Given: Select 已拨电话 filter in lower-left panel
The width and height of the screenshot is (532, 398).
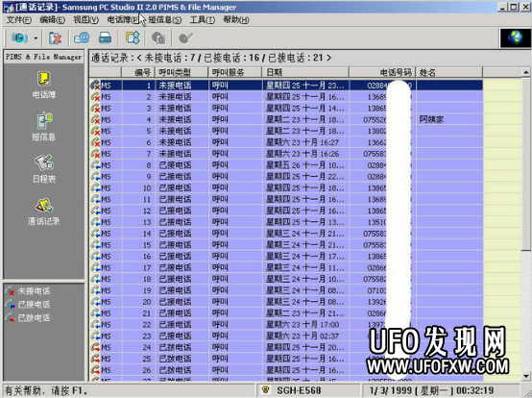Looking at the screenshot, I should pos(28,318).
